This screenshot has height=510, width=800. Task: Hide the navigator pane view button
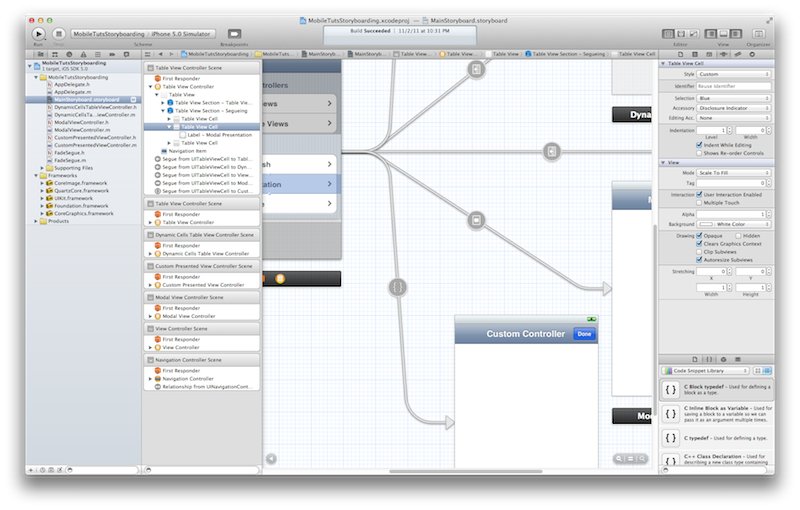[711, 34]
